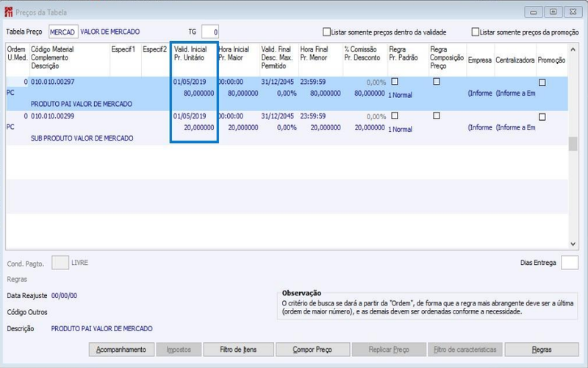588x368 pixels.
Task: Check 'Listar somente preços da promoção'
Action: [x=475, y=32]
